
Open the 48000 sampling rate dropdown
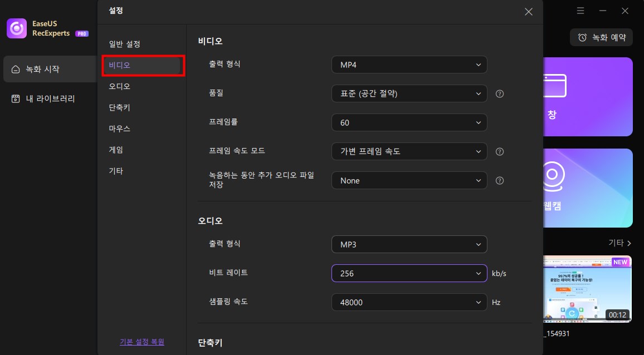tap(409, 302)
